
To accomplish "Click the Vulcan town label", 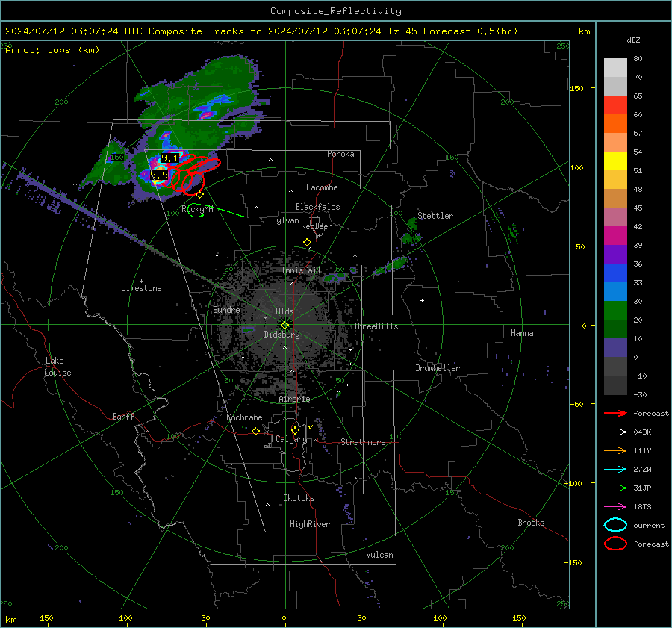I will pos(380,555).
